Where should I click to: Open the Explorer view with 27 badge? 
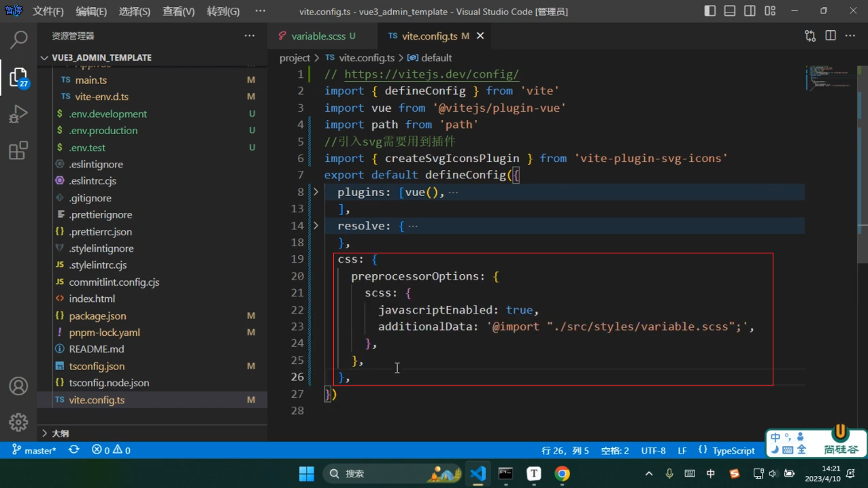point(19,77)
